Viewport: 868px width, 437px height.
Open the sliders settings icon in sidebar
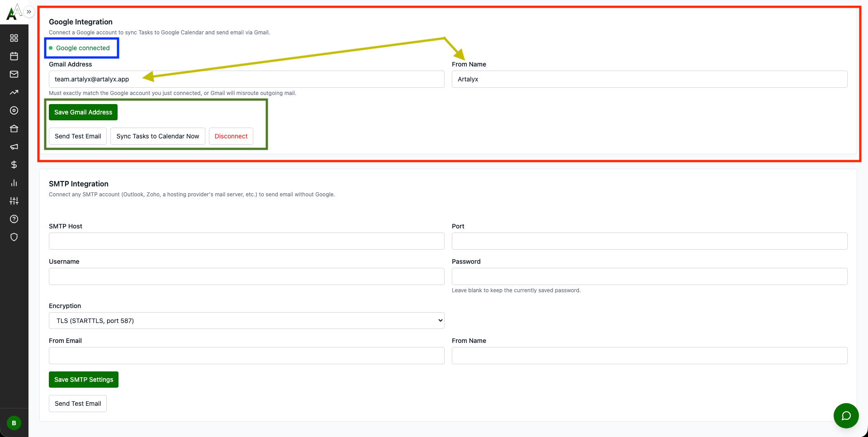[14, 201]
